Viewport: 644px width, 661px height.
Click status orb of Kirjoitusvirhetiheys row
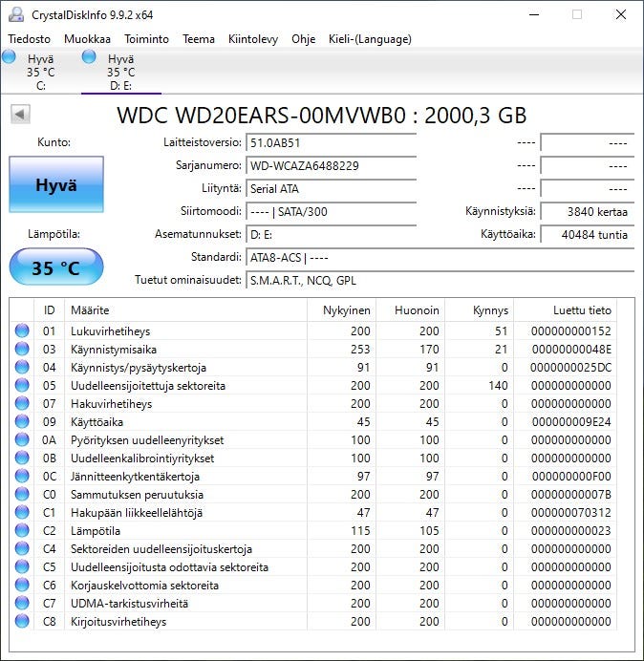point(22,621)
